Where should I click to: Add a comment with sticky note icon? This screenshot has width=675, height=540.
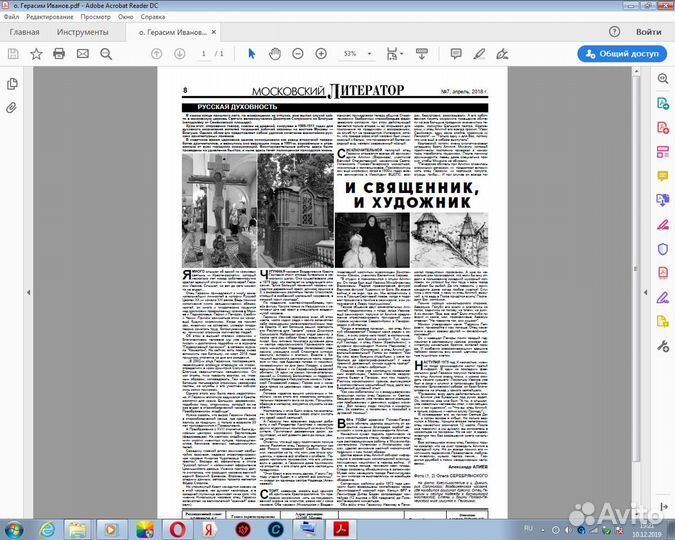coord(455,53)
